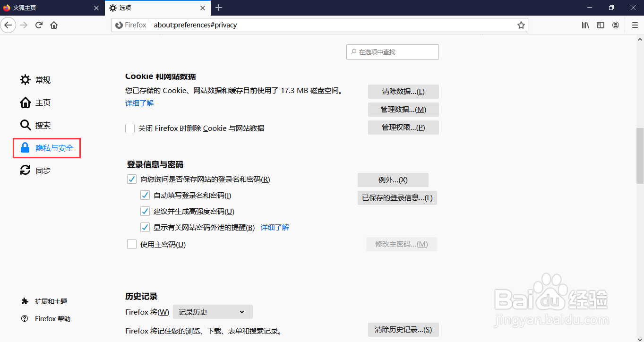Close the 火狐主页 tab
This screenshot has height=342, width=644.
(x=96, y=8)
